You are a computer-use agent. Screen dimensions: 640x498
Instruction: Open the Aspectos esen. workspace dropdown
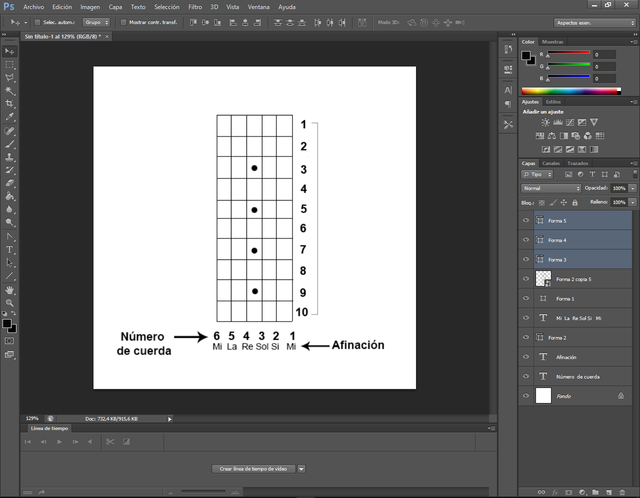click(594, 23)
